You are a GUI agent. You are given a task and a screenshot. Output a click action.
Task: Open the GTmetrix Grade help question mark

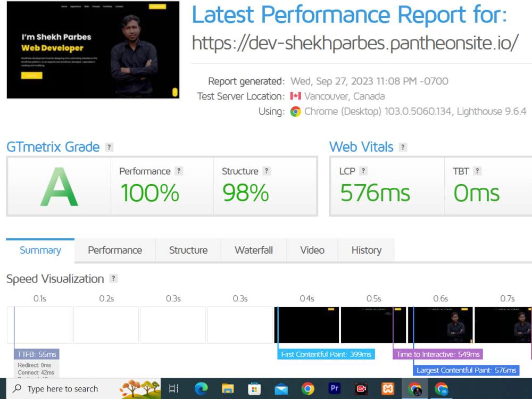click(x=109, y=147)
